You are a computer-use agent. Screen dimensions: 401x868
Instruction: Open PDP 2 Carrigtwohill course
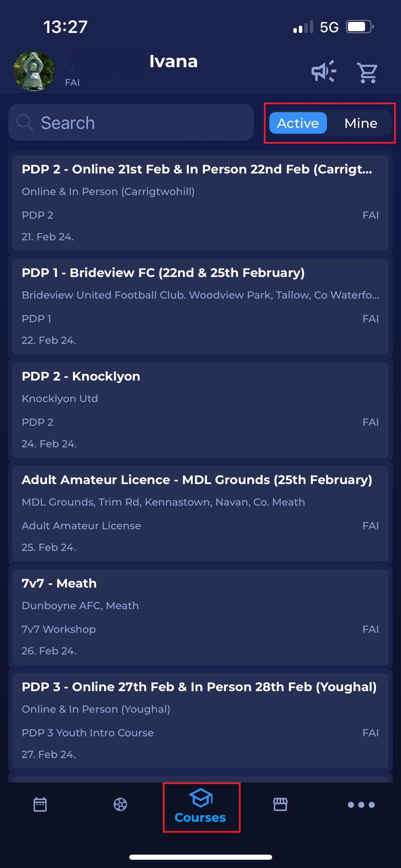point(200,203)
